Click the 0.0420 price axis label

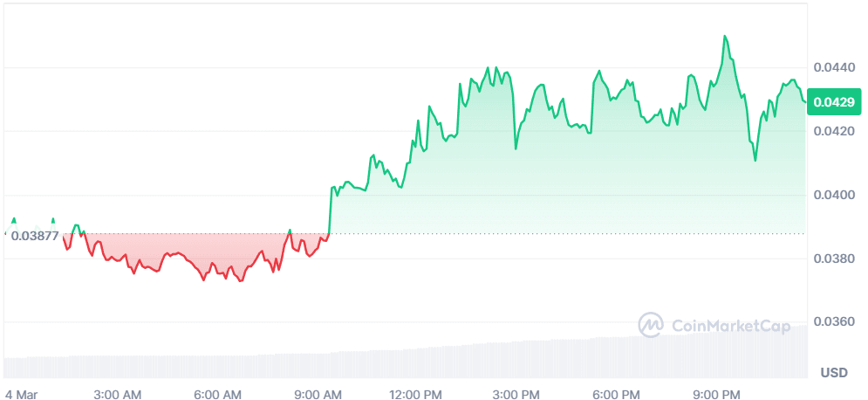pos(832,132)
